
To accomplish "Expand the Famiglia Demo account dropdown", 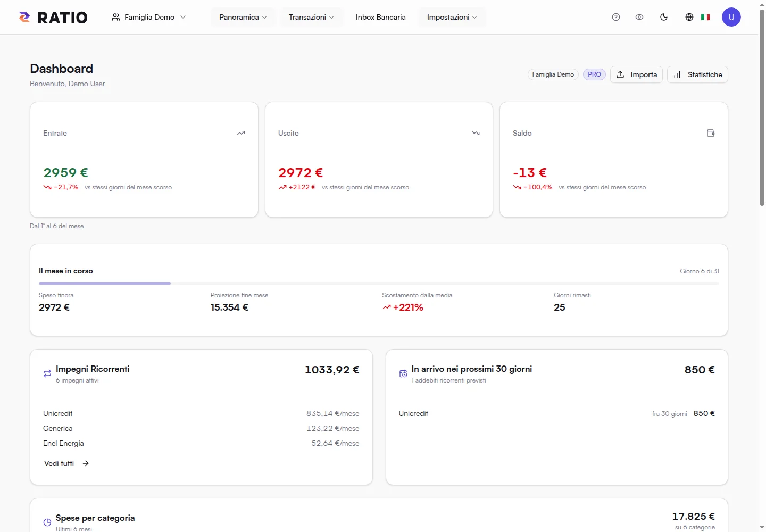I will tap(149, 17).
